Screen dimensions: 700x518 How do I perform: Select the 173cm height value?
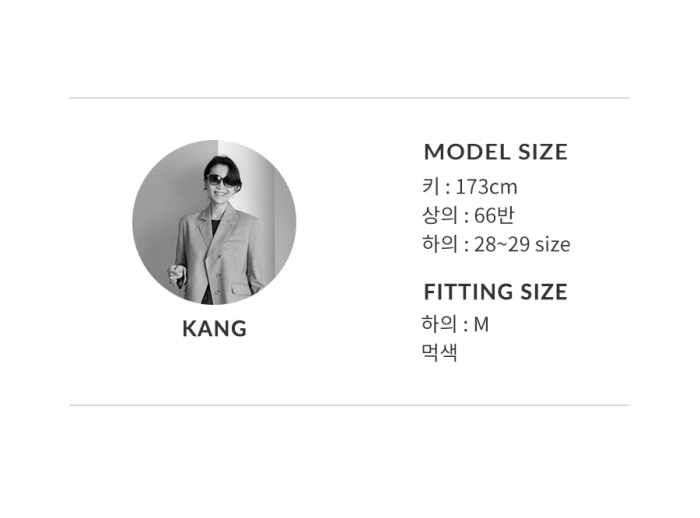pos(486,187)
